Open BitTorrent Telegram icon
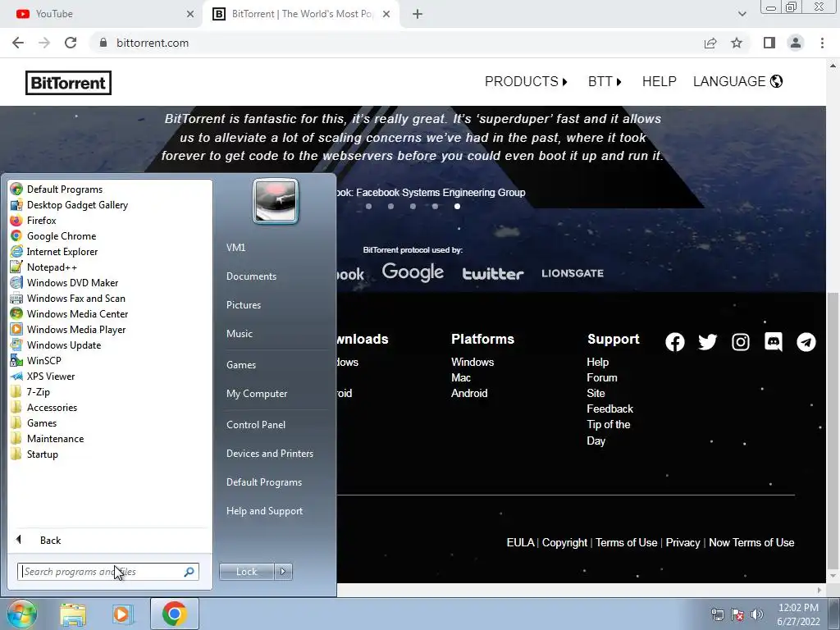Viewport: 840px width, 630px height. point(806,342)
